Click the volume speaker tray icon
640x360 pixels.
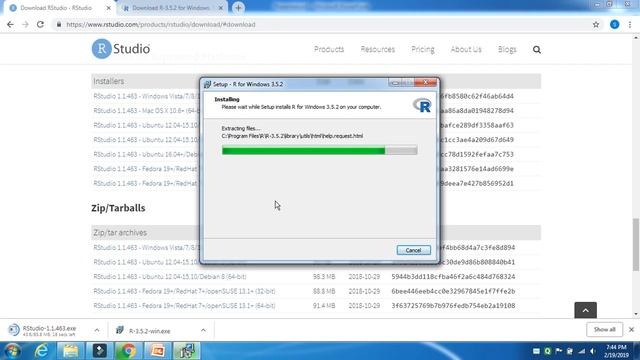pyautogui.click(x=593, y=351)
